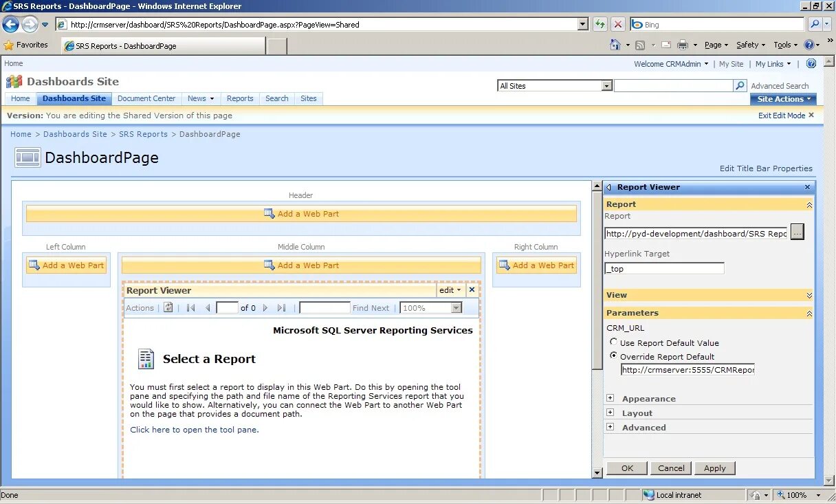Open the News tab
Screen dimensions: 836x504
[x=201, y=98]
